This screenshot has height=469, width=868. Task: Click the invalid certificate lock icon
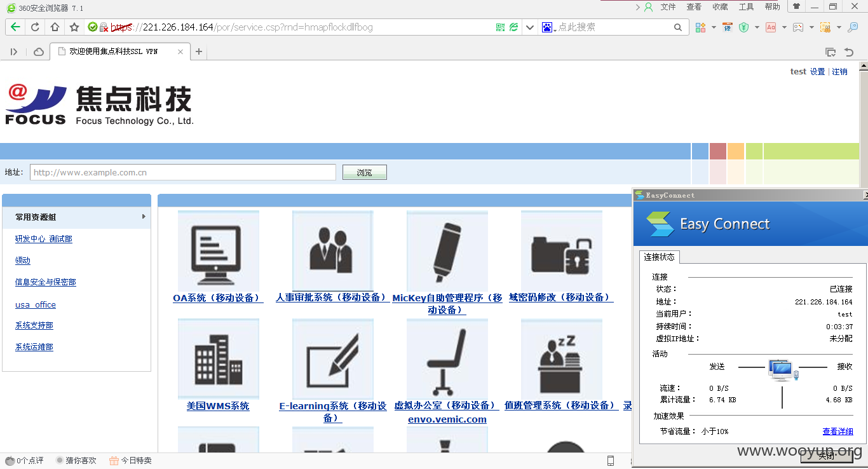(x=104, y=27)
